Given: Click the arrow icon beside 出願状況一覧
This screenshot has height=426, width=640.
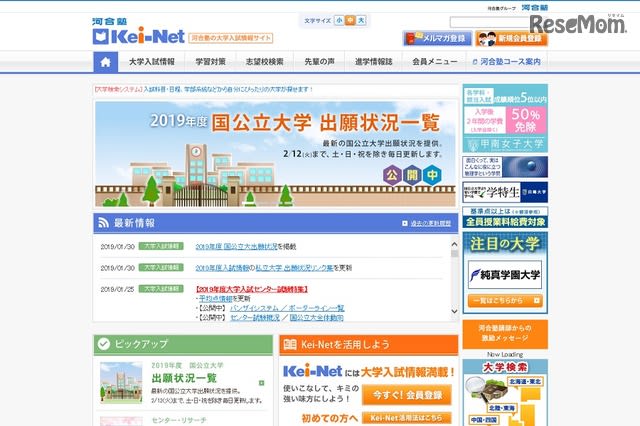Looking at the screenshot, I should coord(261,383).
